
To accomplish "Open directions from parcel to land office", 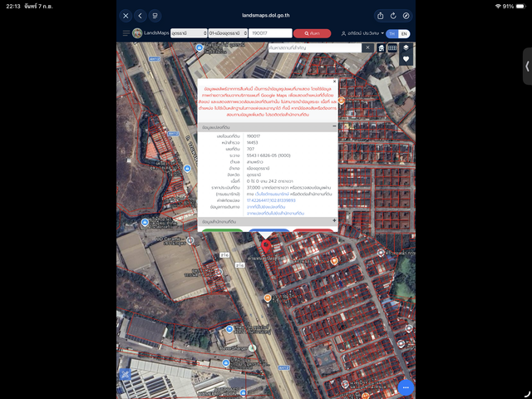I will pyautogui.click(x=275, y=214).
